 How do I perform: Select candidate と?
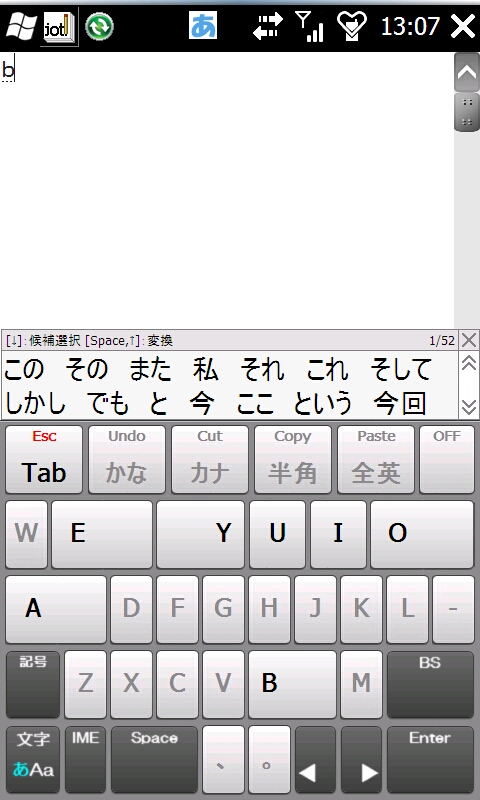(159, 403)
